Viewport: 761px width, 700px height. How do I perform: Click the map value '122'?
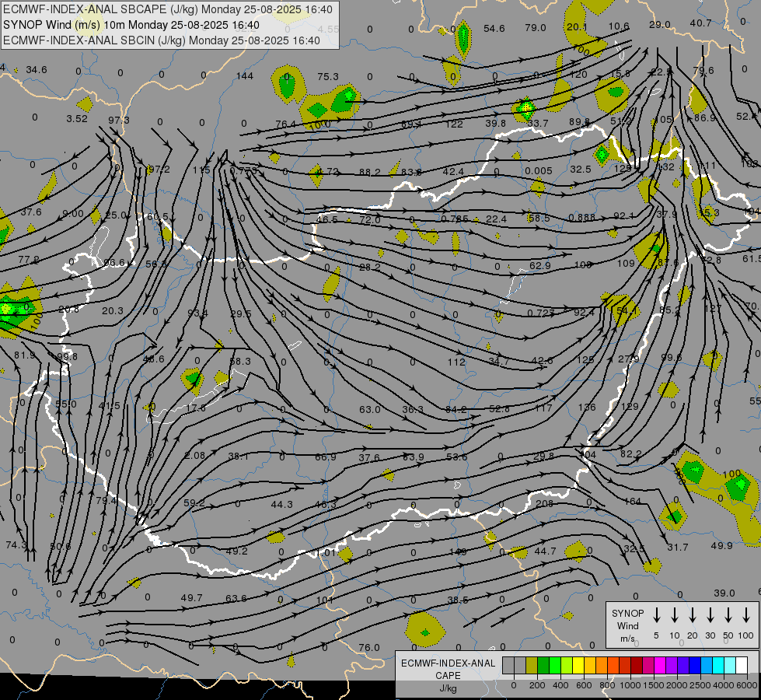tap(454, 124)
